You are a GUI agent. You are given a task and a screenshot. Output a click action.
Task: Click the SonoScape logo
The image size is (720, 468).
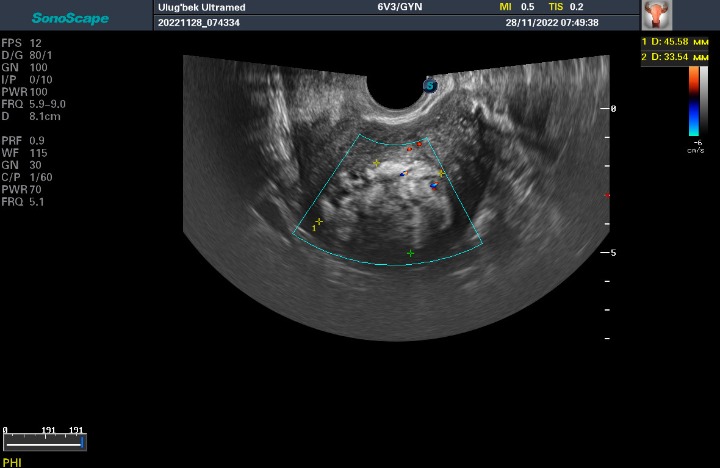pos(70,18)
